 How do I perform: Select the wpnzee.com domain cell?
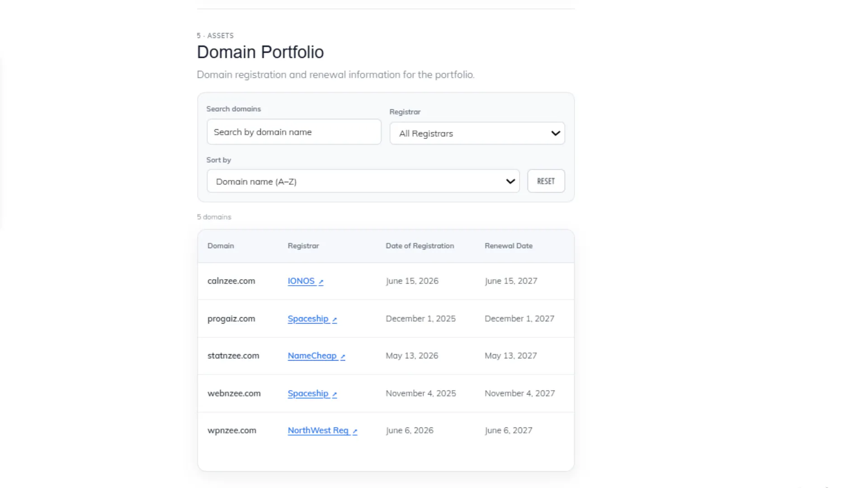[231, 431]
